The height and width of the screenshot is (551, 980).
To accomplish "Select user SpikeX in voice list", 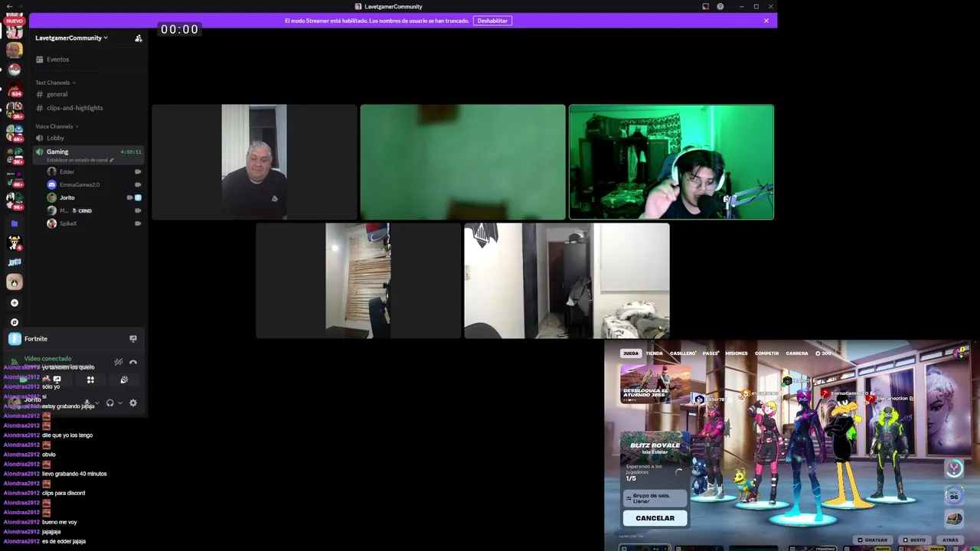I will (93, 223).
